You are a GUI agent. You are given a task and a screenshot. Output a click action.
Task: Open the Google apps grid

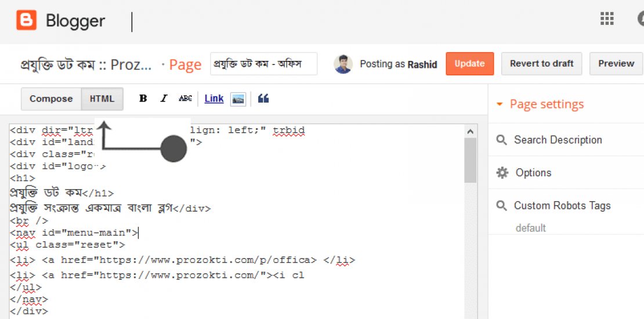pyautogui.click(x=607, y=19)
